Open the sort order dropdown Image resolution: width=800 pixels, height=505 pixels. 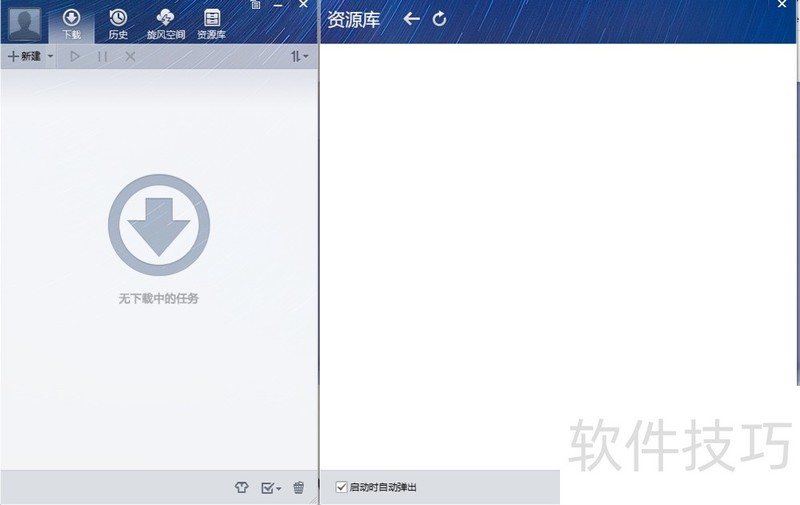[x=299, y=56]
